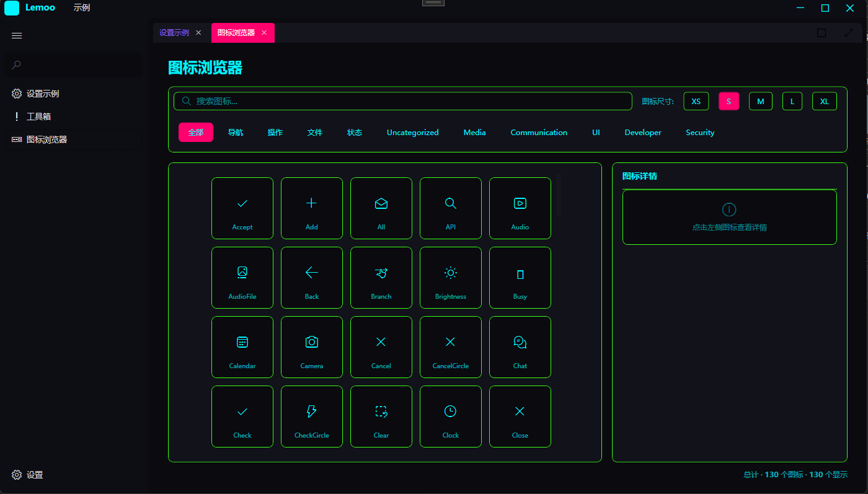Select the Branch icon tile
Screen dimensions: 868x494
tap(381, 278)
